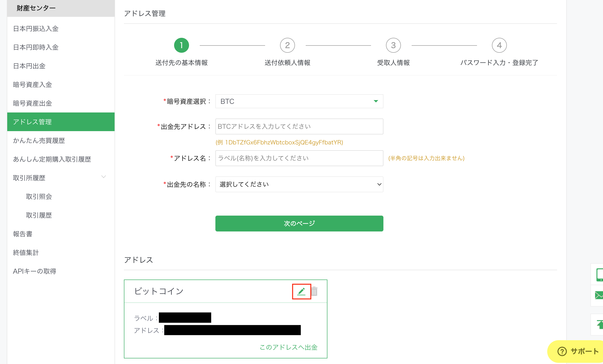The width and height of the screenshot is (603, 364).
Task: Click the このアドレスへ出金 link
Action: 288,347
